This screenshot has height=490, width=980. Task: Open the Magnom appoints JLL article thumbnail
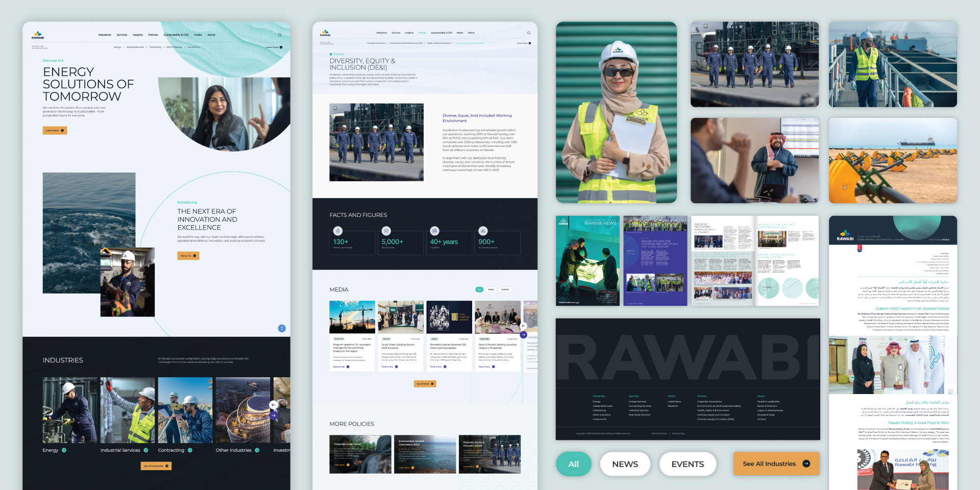(352, 316)
